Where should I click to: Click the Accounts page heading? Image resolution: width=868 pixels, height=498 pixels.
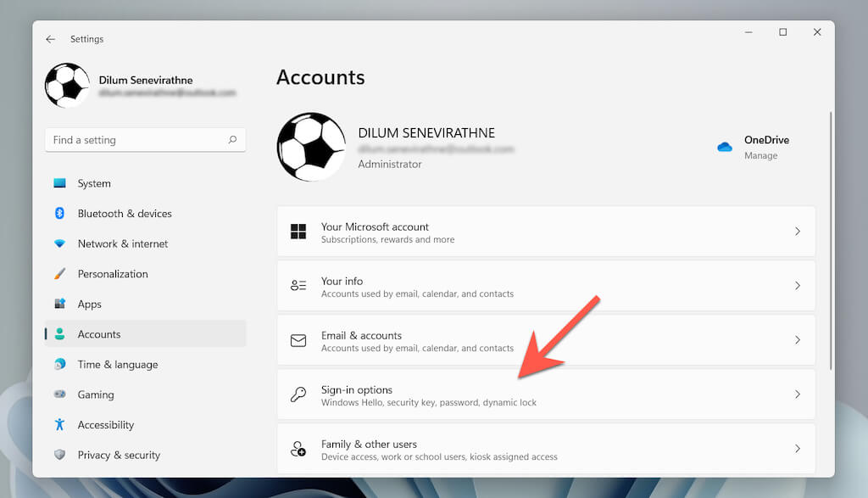click(x=320, y=77)
